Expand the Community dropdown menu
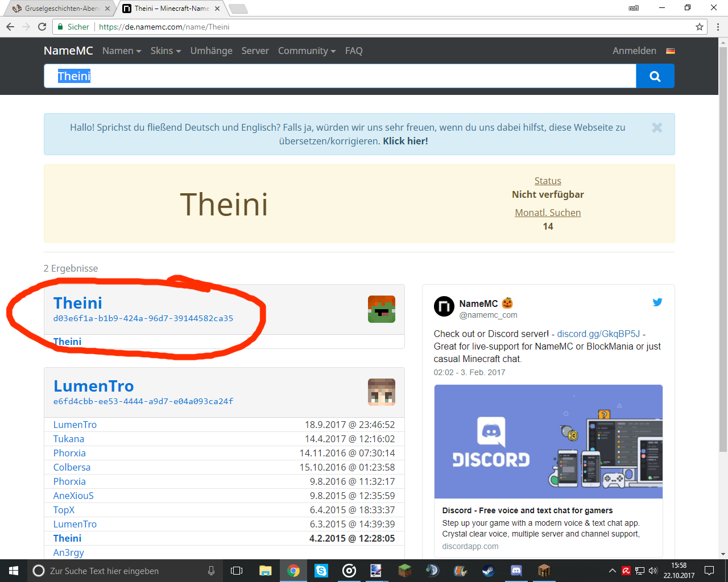Image resolution: width=728 pixels, height=582 pixels. coord(307,51)
